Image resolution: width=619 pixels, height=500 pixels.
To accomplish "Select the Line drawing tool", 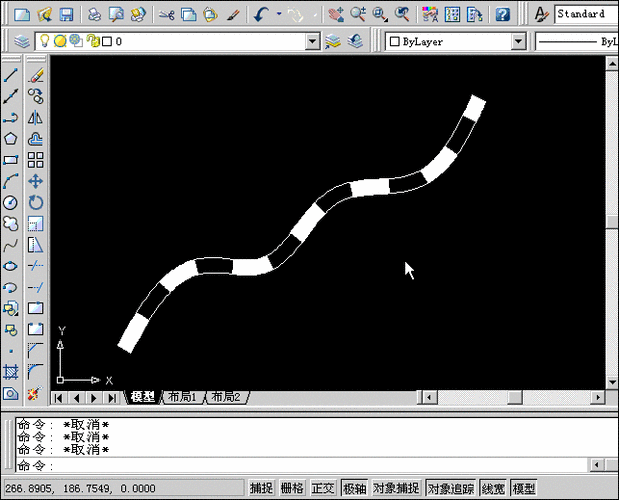I will [11, 75].
